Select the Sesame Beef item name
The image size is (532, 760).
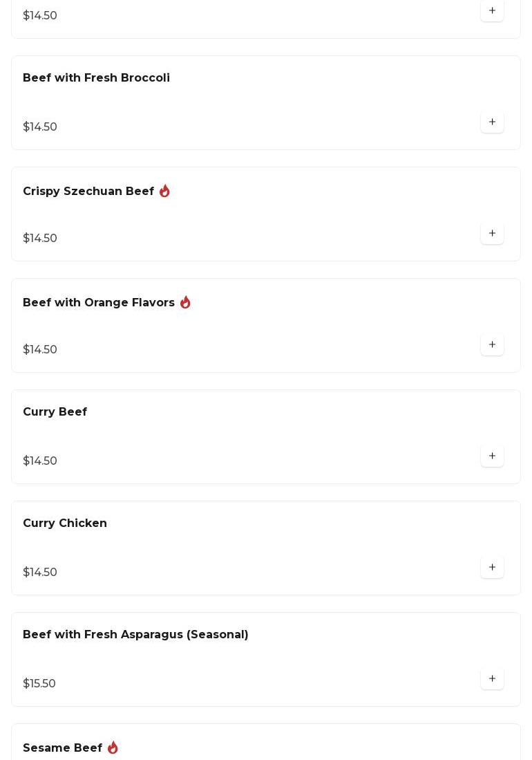(x=62, y=748)
